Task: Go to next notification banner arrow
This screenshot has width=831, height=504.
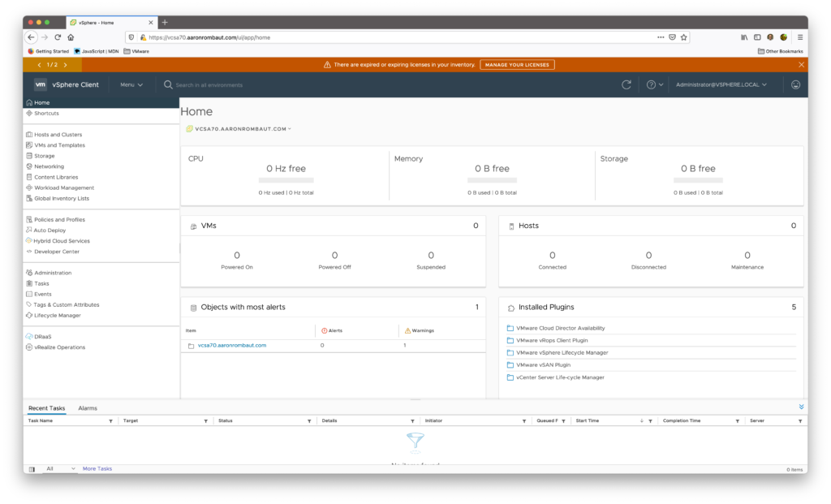Action: [65, 64]
